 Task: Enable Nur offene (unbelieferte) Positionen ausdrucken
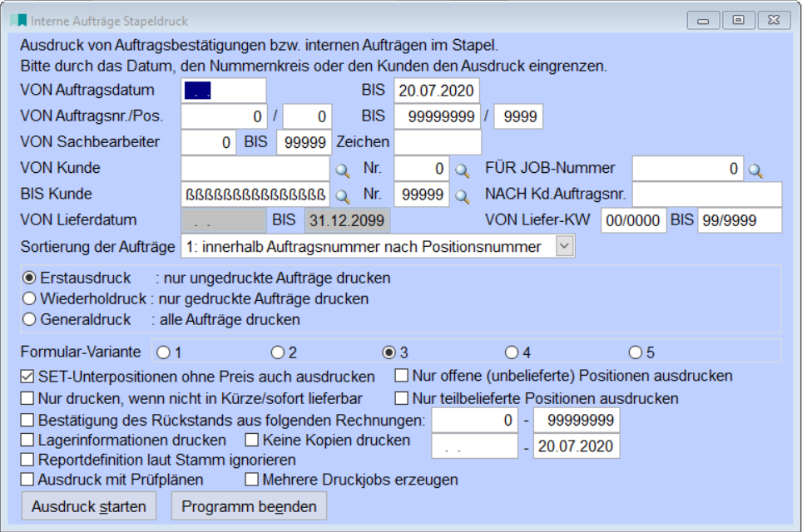[402, 374]
